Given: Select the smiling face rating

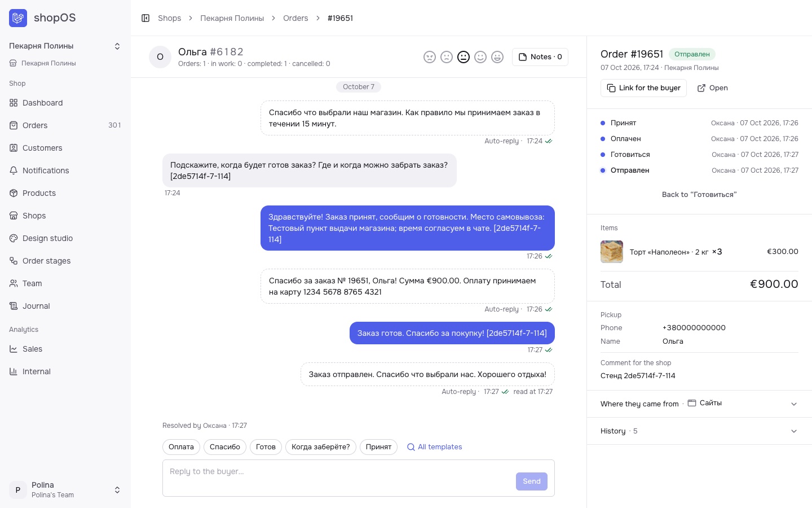Looking at the screenshot, I should 480,57.
